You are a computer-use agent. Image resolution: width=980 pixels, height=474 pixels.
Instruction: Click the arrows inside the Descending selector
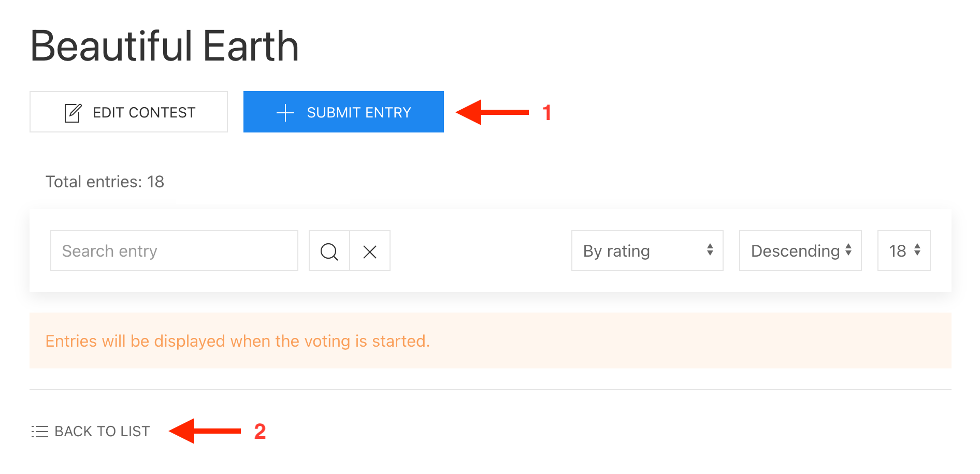[848, 251]
